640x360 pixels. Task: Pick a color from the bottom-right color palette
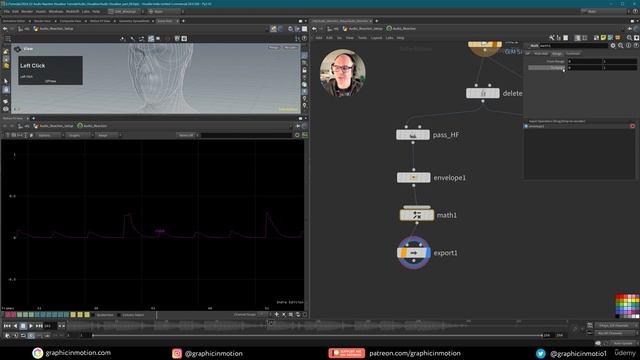pyautogui.click(x=627, y=306)
